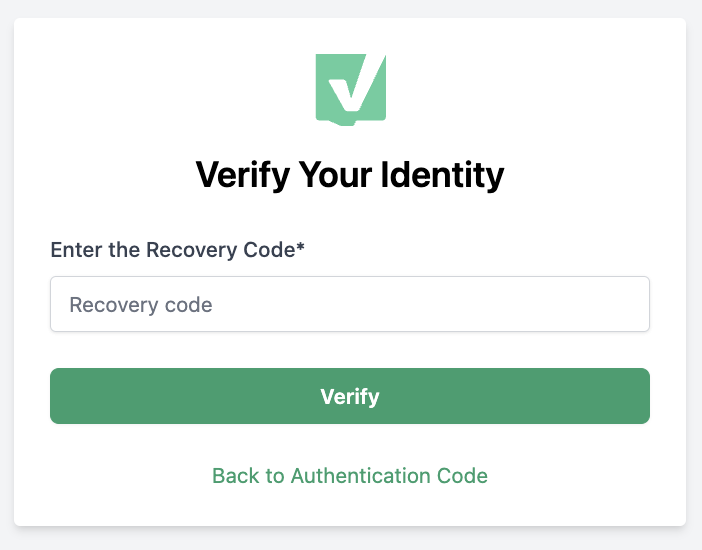Click the green Verify button

(x=350, y=396)
